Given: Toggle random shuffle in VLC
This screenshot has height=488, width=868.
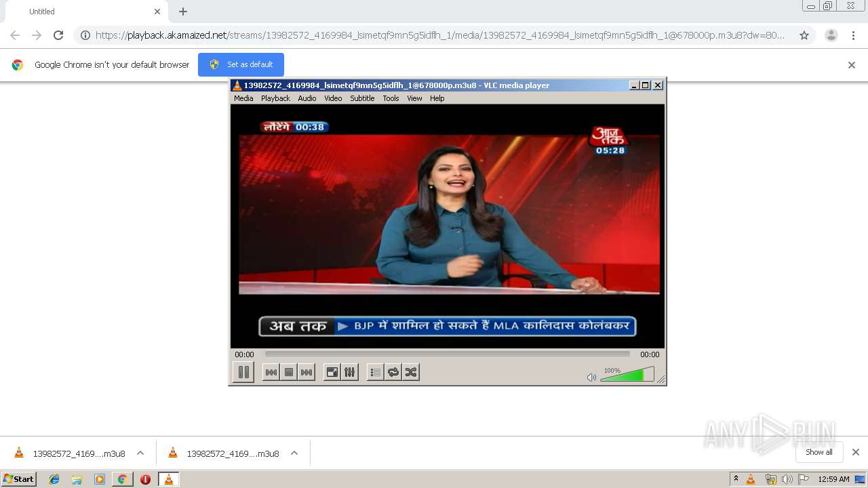Looking at the screenshot, I should 411,372.
